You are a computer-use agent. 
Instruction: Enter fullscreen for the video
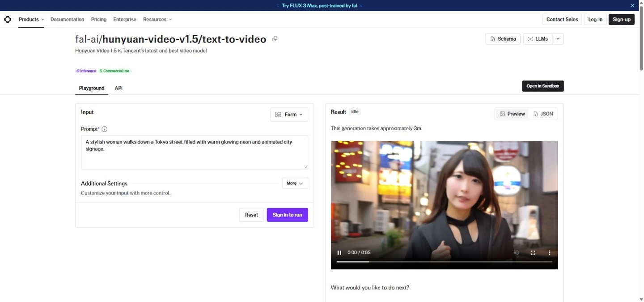pos(533,253)
